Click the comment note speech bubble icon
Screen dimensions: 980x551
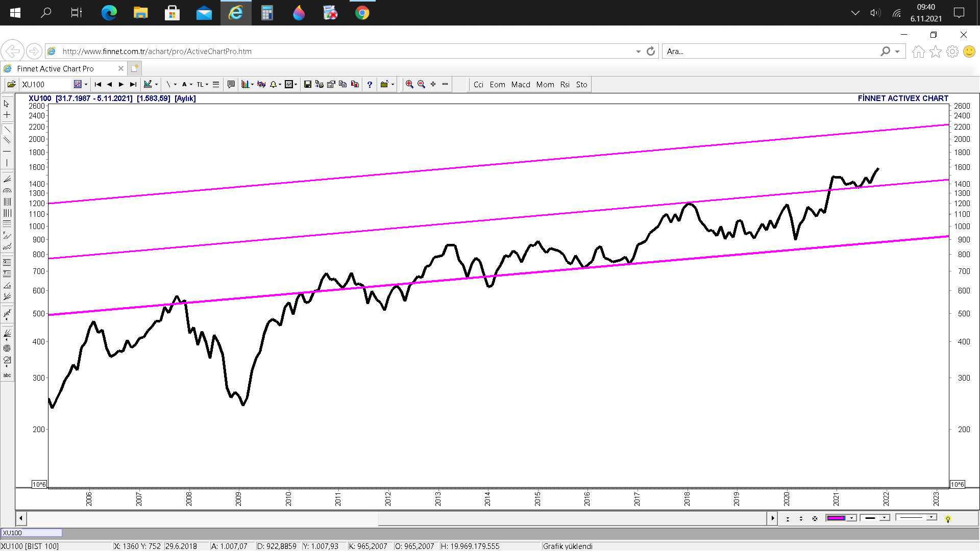tap(231, 85)
